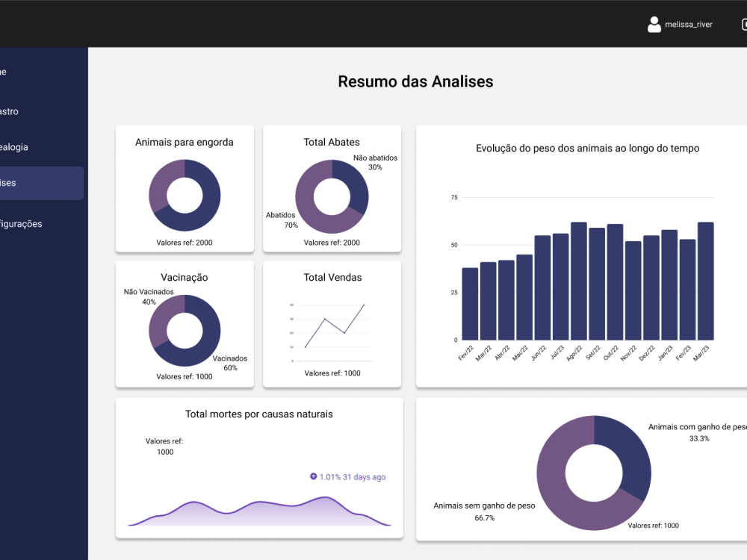This screenshot has height=560, width=747.
Task: Click 'Valores ref: 1000' under Total Vendas
Action: coord(332,373)
